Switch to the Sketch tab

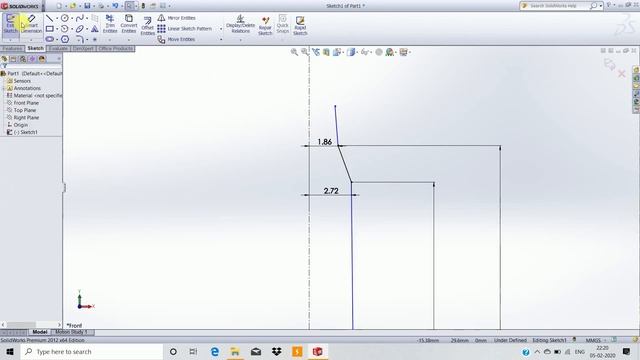[36, 49]
